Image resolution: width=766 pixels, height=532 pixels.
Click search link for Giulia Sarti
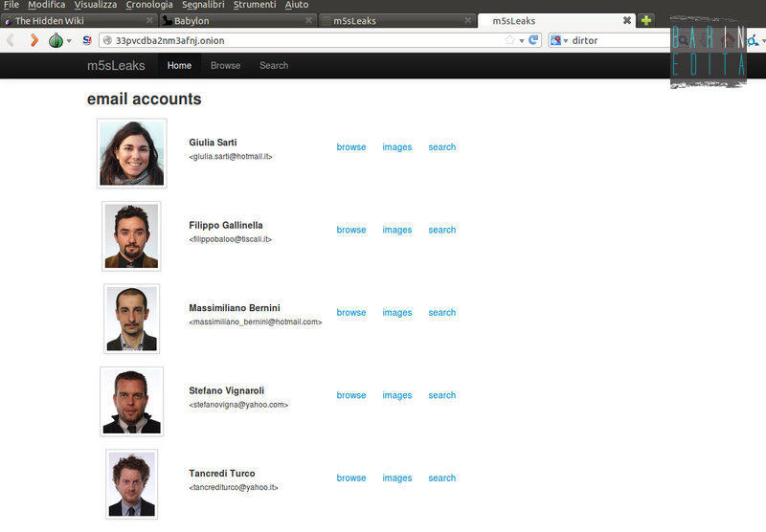click(x=442, y=147)
